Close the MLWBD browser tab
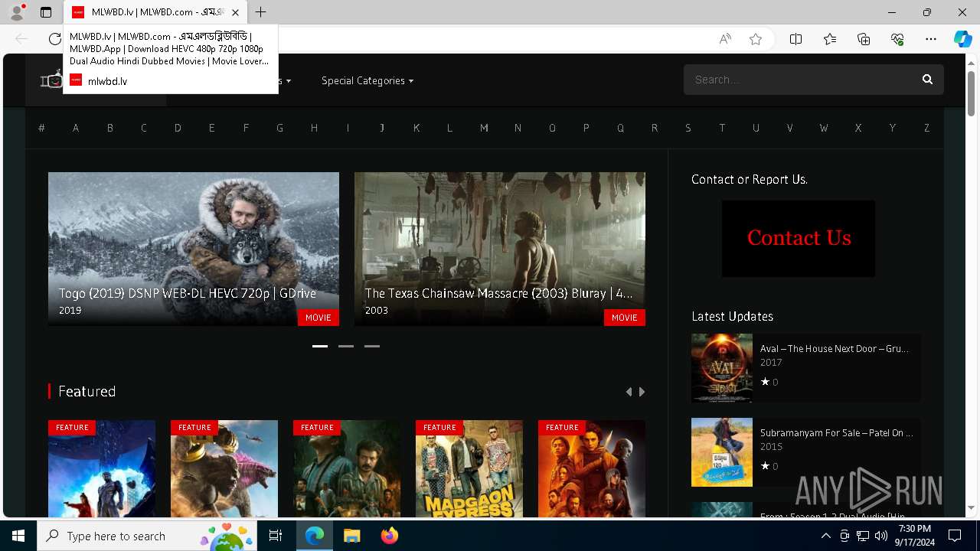Viewport: 980px width, 551px height. (x=235, y=12)
